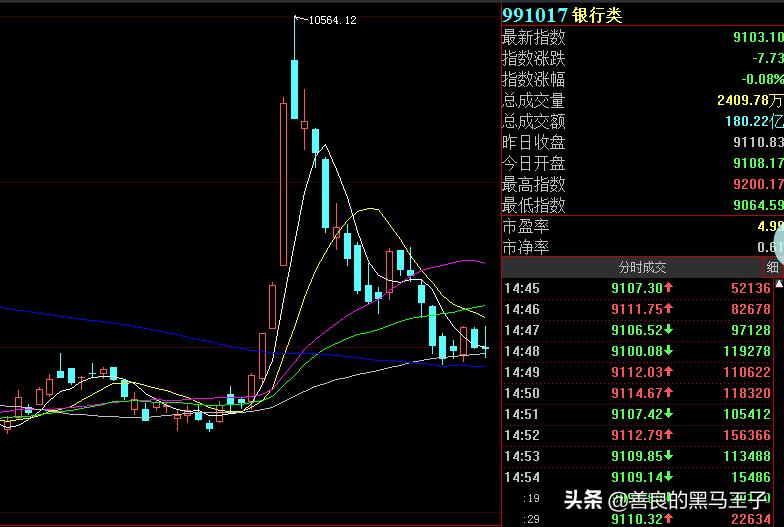This screenshot has width=784, height=527.
Task: Select the 总成交量 value 2409.78万
Action: coord(750,100)
